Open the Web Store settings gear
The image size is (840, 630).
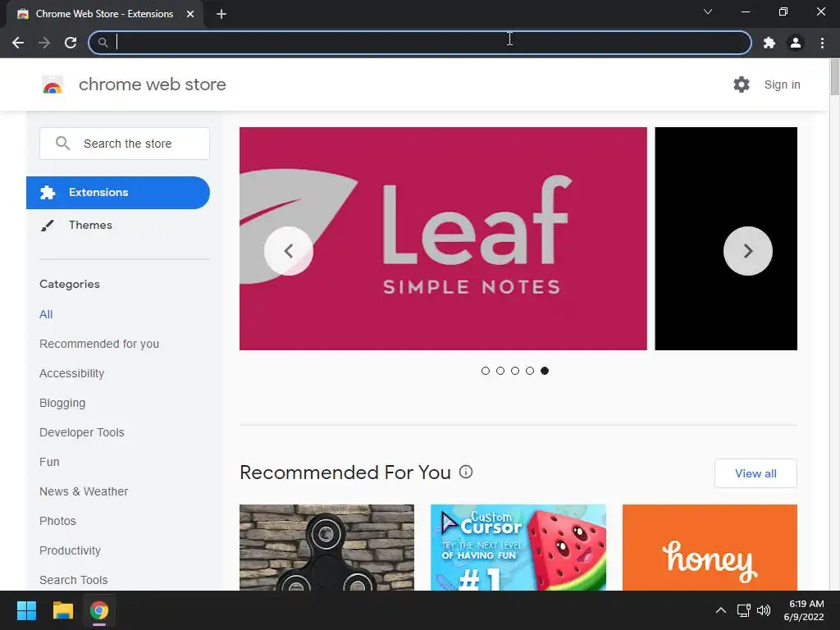742,84
